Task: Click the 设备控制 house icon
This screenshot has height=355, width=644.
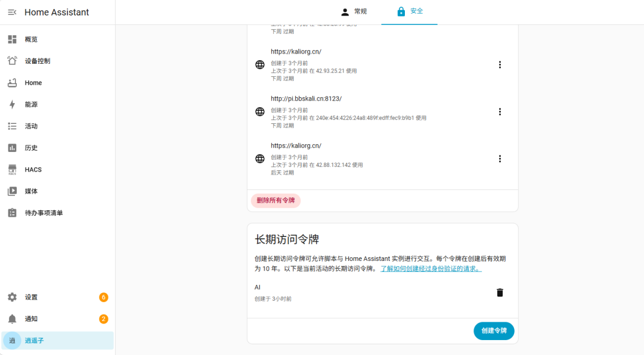Action: (x=13, y=61)
